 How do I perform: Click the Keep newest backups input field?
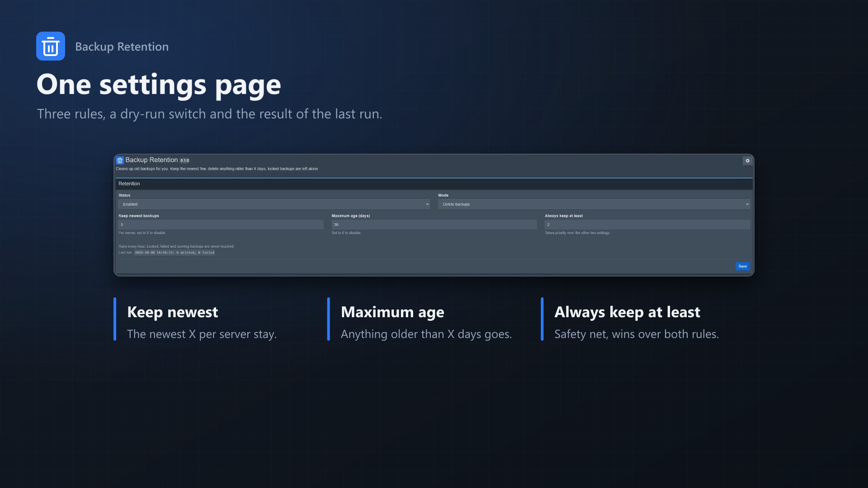pos(221,225)
